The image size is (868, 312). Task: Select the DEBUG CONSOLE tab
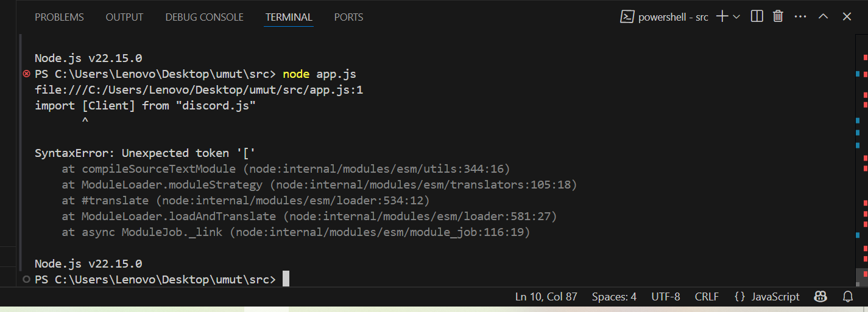tap(204, 17)
